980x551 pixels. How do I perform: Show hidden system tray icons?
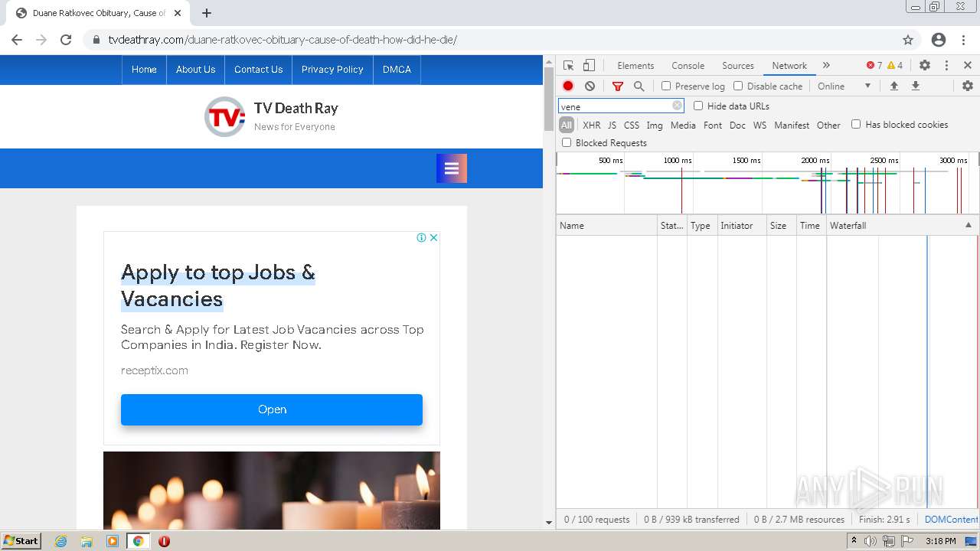click(x=854, y=540)
